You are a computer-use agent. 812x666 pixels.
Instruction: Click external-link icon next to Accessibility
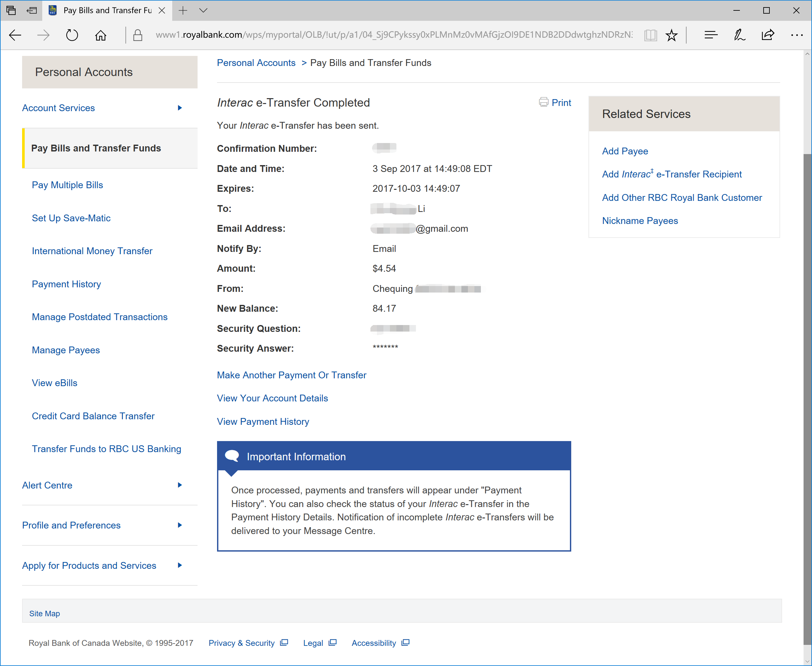[x=406, y=643]
